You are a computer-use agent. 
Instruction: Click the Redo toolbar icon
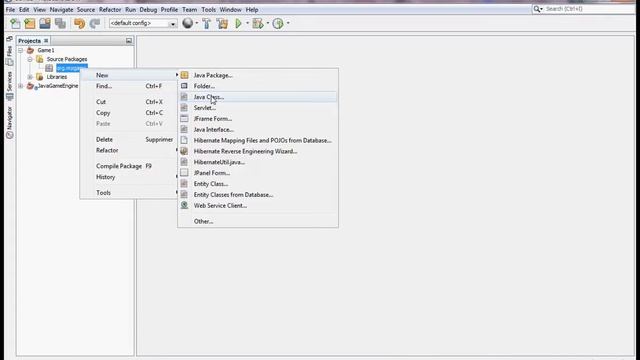click(x=95, y=23)
